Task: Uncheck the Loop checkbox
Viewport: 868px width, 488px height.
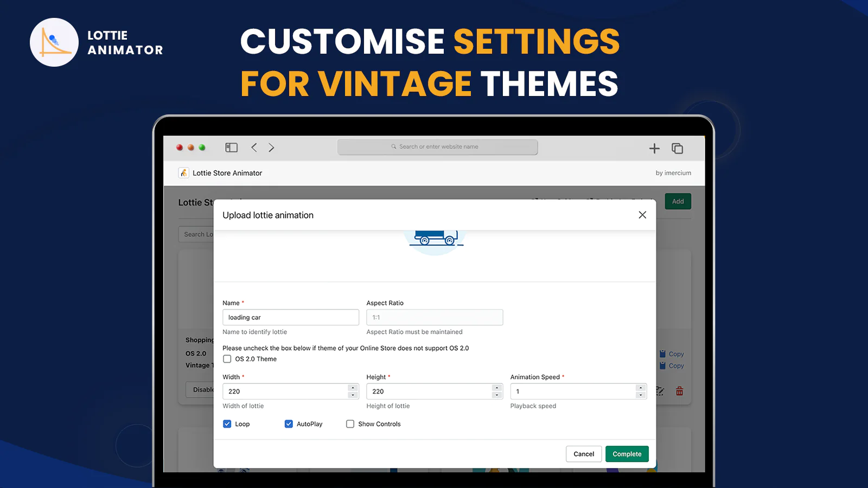Action: click(227, 424)
